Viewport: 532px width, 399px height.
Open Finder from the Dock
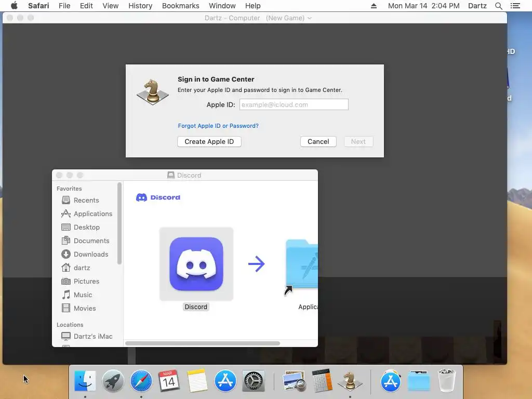tap(85, 381)
